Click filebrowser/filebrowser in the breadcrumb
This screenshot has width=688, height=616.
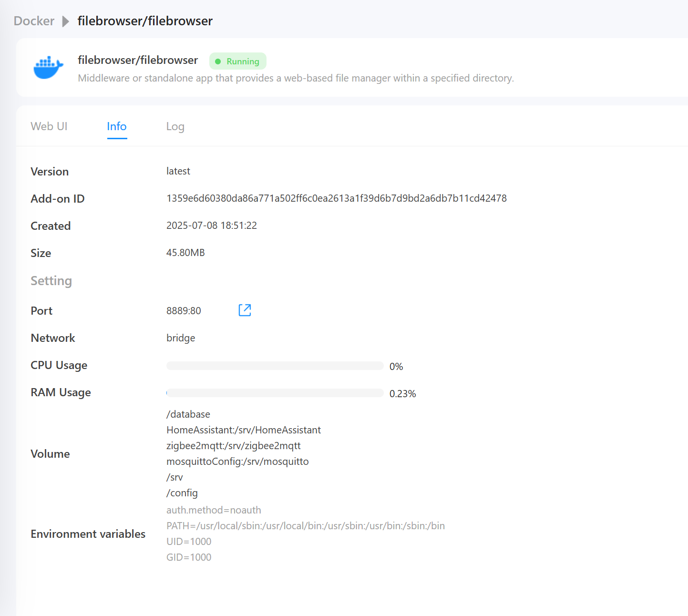click(145, 21)
